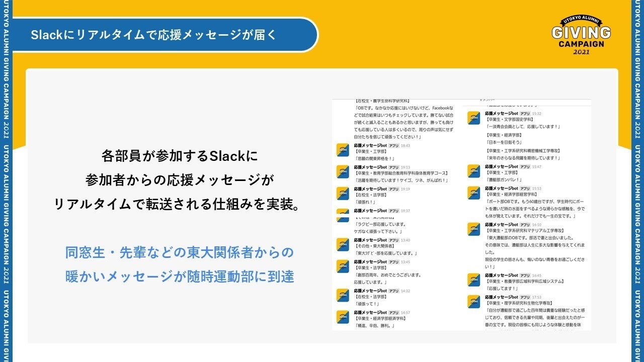
Task: Open 応援メッセージbot name on the 19:13 message
Action: click(x=370, y=167)
